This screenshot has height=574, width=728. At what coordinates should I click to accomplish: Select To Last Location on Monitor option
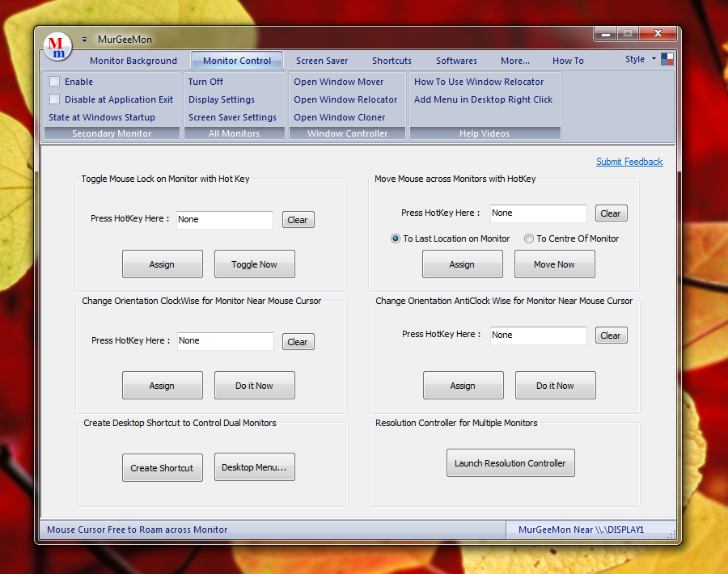click(396, 238)
